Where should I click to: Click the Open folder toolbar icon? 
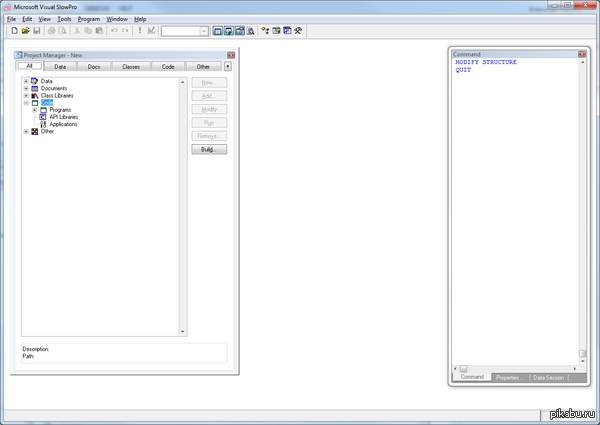(x=24, y=31)
